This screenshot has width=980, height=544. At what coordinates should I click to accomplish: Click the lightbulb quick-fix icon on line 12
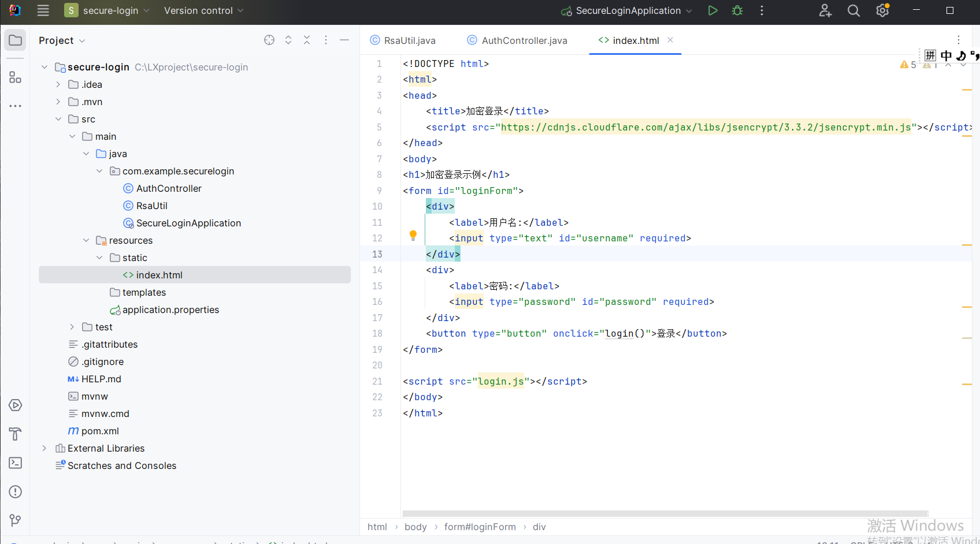coord(413,235)
